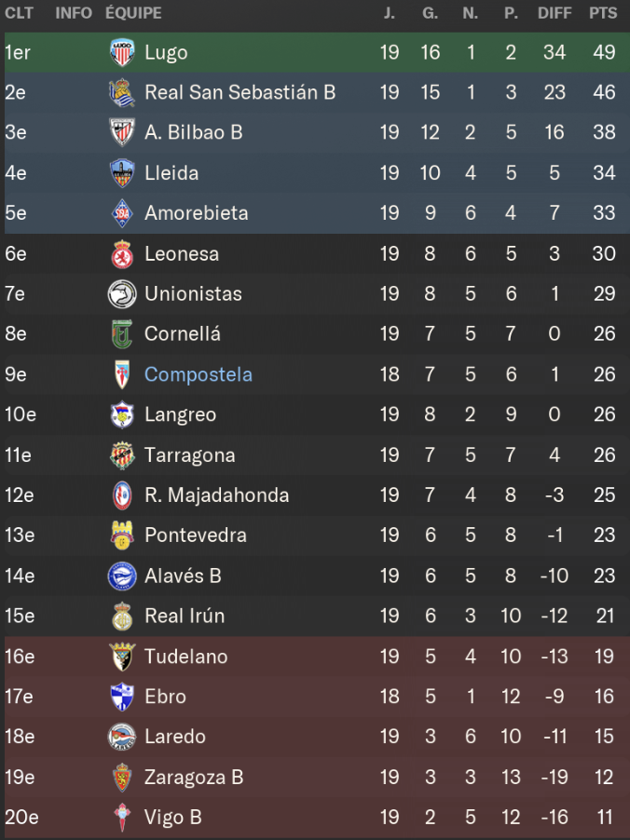Click the A. Bilbao B crest
The height and width of the screenshot is (840, 630).
pyautogui.click(x=122, y=133)
